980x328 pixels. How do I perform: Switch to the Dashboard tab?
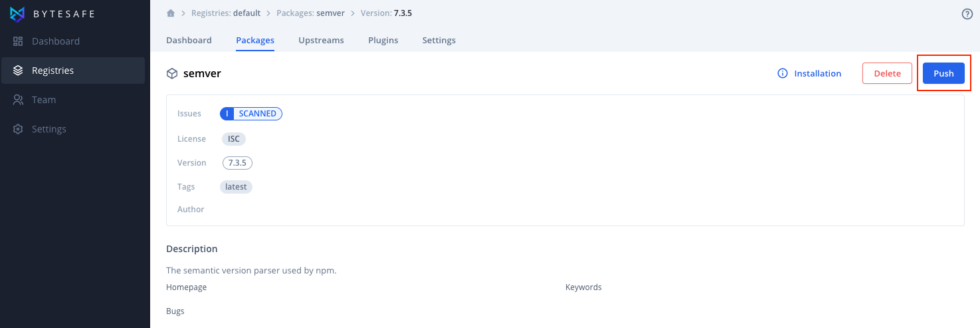[x=189, y=40]
